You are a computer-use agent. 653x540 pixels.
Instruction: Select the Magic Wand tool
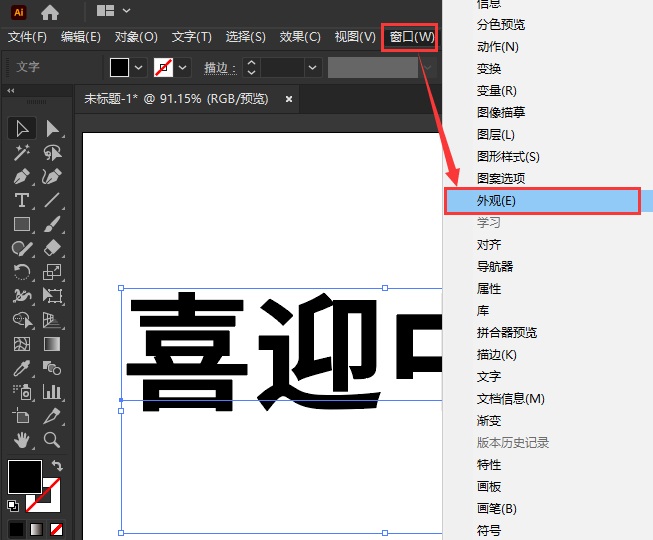point(22,152)
